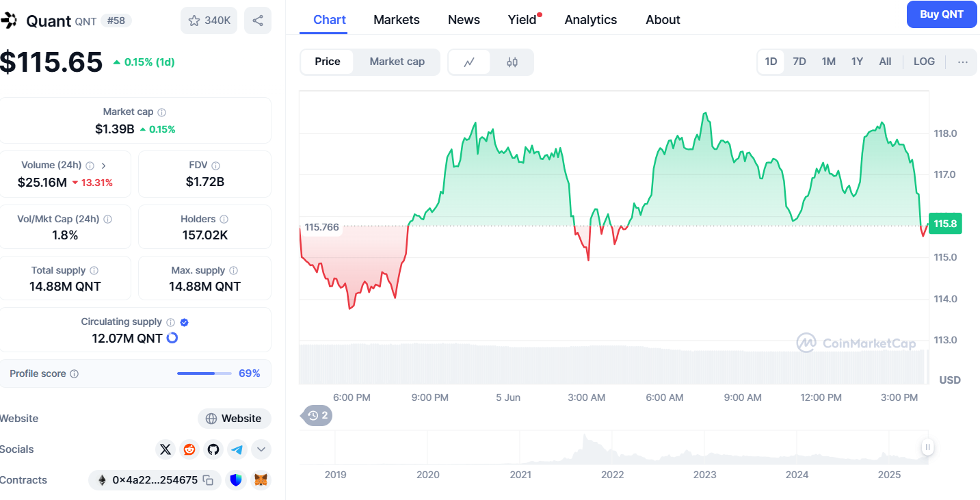
Task: Click the Profile score progress bar
Action: tap(204, 373)
